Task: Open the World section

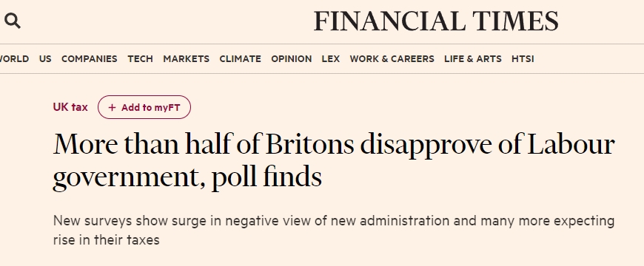Action: pos(14,59)
